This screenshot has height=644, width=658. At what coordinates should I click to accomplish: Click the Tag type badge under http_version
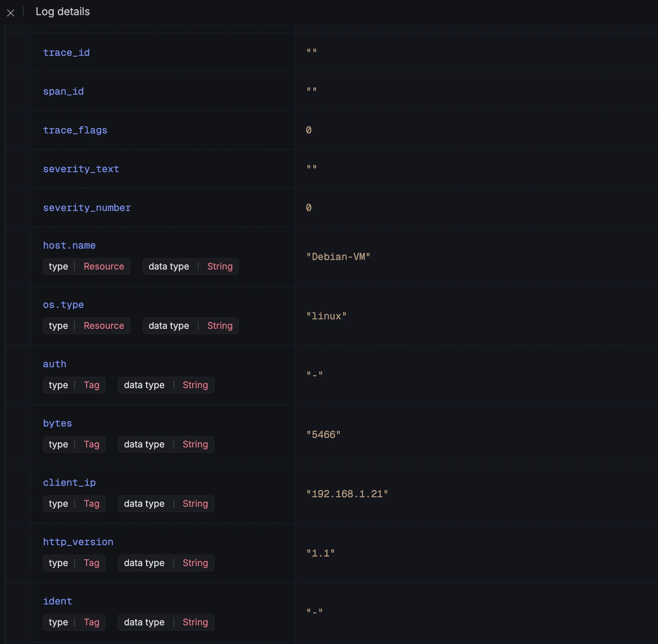click(x=74, y=563)
